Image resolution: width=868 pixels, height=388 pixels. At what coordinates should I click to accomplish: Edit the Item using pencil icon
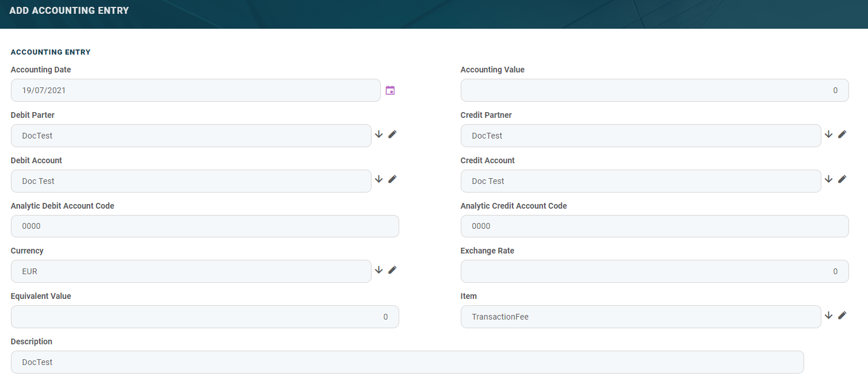pos(842,315)
